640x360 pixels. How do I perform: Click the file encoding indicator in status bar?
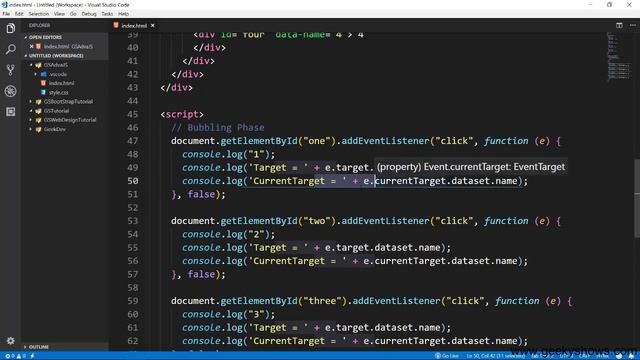tap(566, 356)
